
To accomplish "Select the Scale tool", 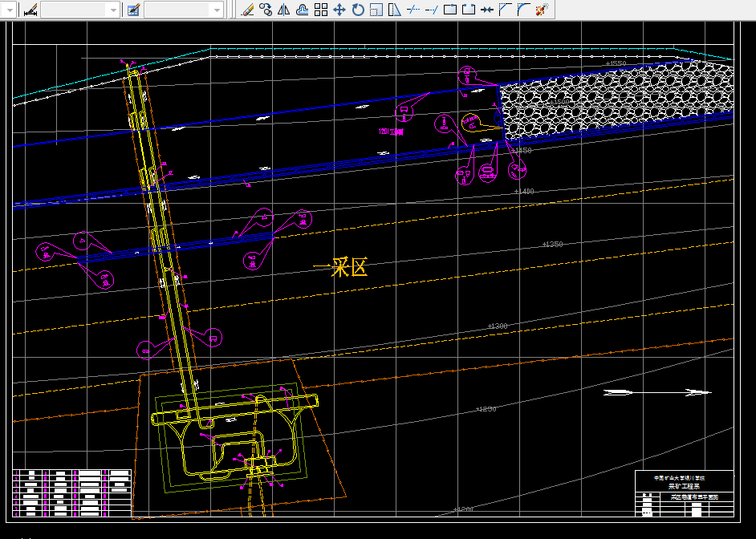I will [x=376, y=9].
